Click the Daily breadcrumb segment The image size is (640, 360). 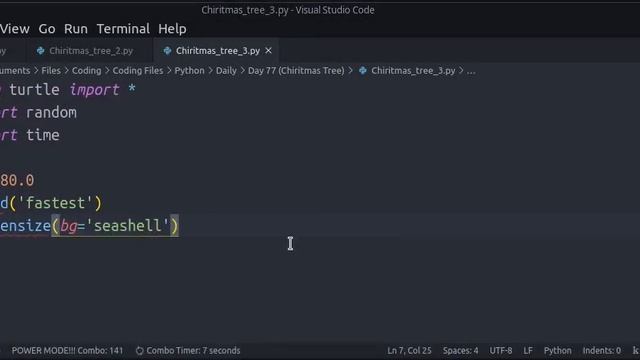tap(226, 71)
